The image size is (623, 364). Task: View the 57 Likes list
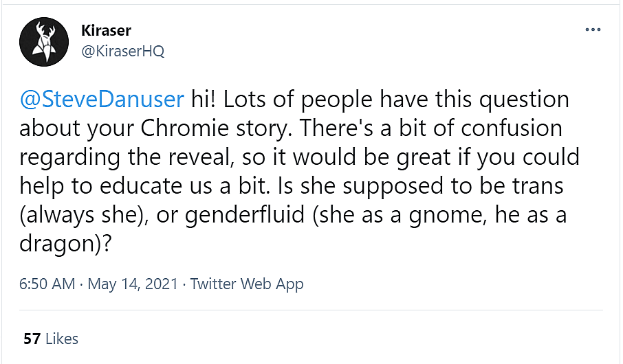(51, 339)
